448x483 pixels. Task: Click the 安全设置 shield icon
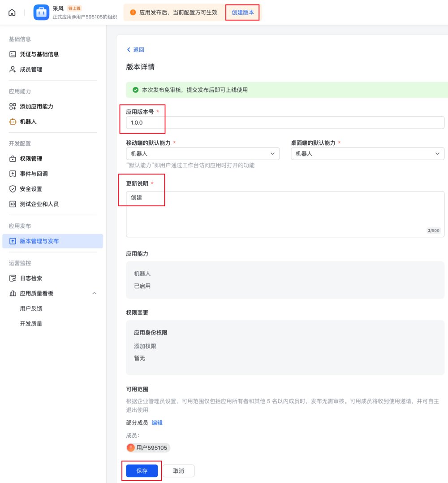point(13,189)
